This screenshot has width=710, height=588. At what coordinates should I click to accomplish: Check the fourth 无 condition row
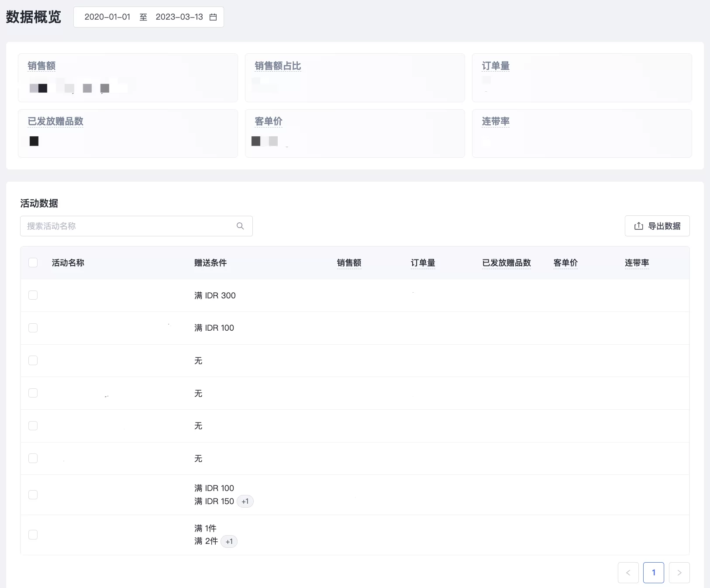[x=33, y=458]
